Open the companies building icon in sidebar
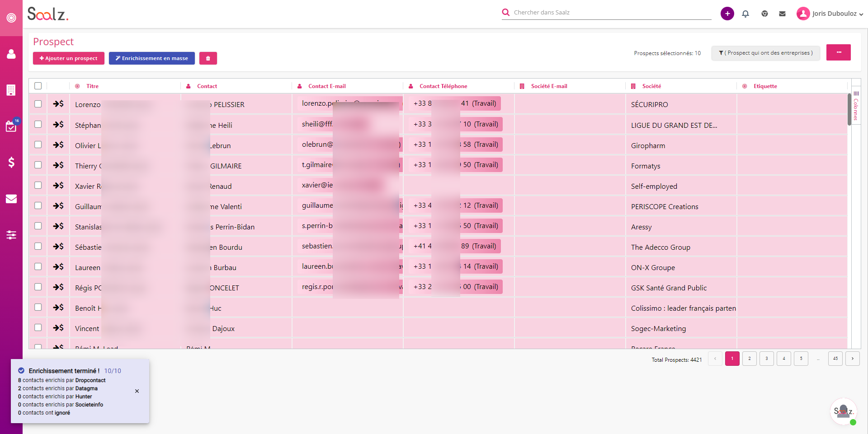Viewport: 868px width, 434px height. click(11, 90)
